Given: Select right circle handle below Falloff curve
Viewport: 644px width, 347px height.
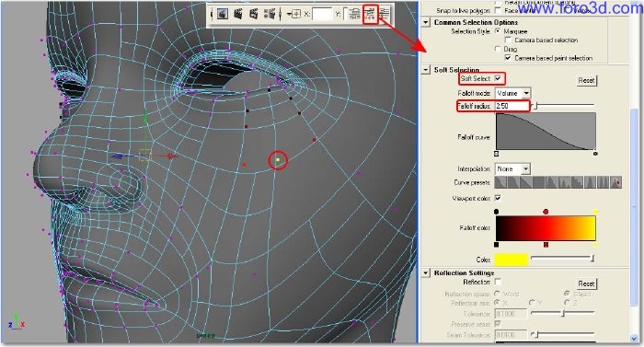Looking at the screenshot, I should coord(595,154).
